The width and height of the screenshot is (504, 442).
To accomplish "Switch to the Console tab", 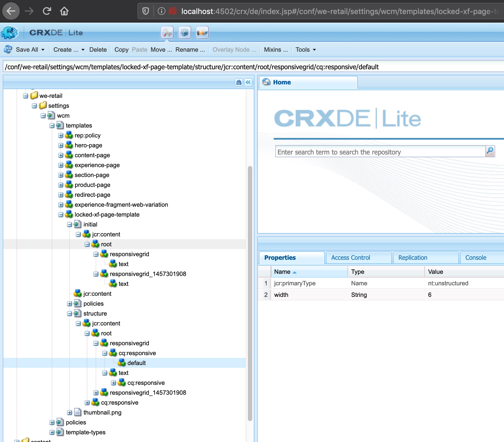I will coord(482,258).
